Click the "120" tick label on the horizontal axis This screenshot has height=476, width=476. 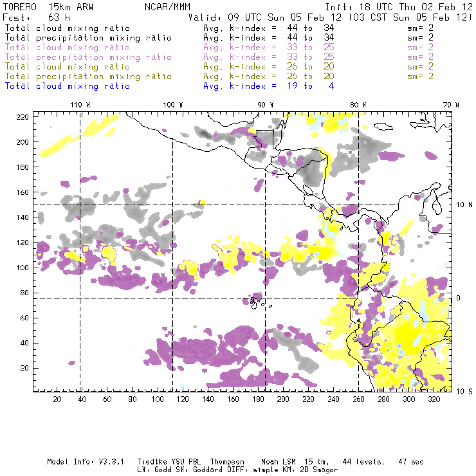(x=183, y=399)
